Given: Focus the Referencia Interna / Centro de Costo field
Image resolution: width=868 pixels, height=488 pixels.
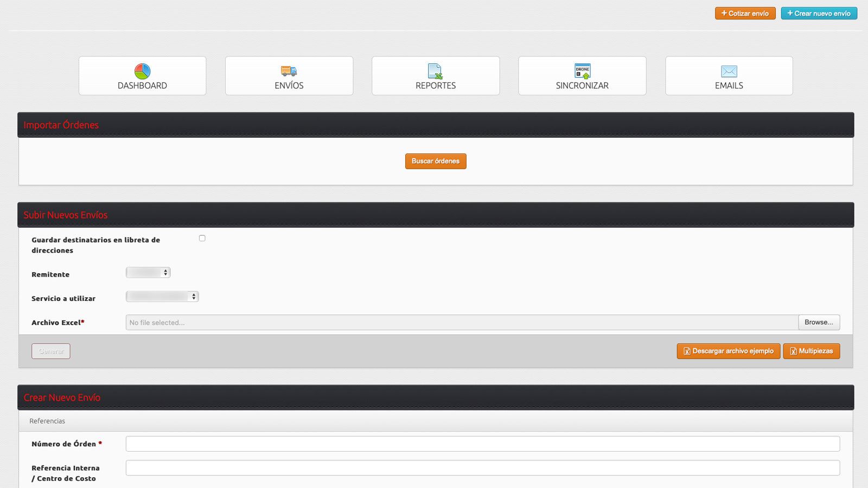Looking at the screenshot, I should click(483, 468).
